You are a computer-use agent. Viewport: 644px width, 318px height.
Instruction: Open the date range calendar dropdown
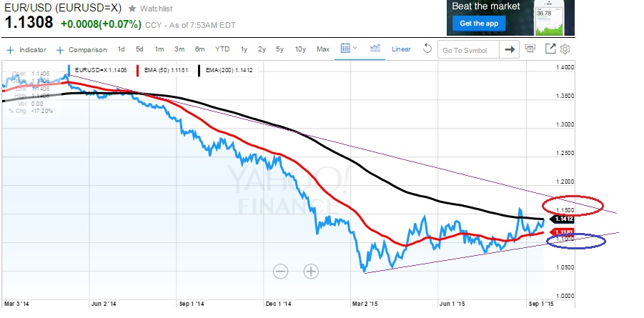pyautogui.click(x=348, y=49)
